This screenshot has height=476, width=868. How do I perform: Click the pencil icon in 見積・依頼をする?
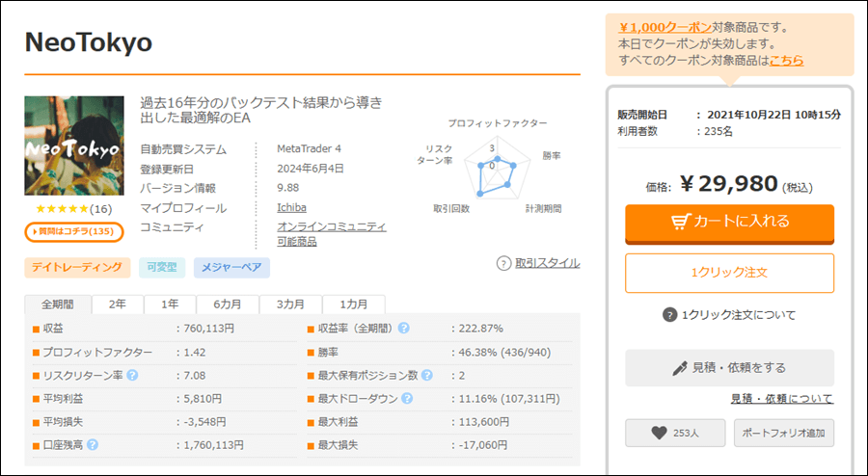679,368
